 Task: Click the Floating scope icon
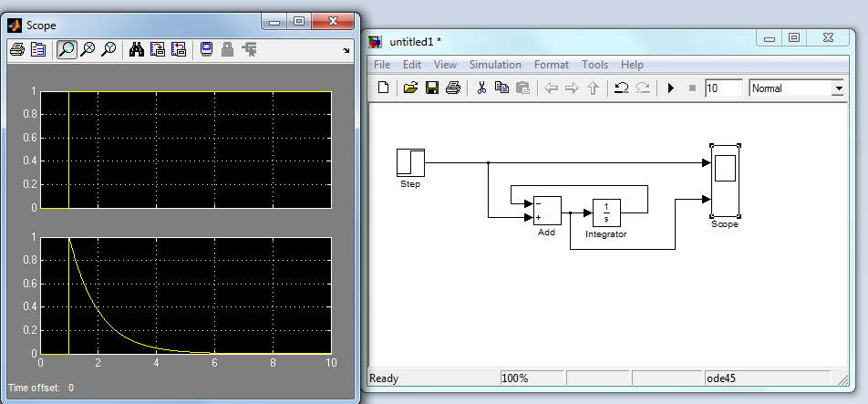click(x=207, y=50)
